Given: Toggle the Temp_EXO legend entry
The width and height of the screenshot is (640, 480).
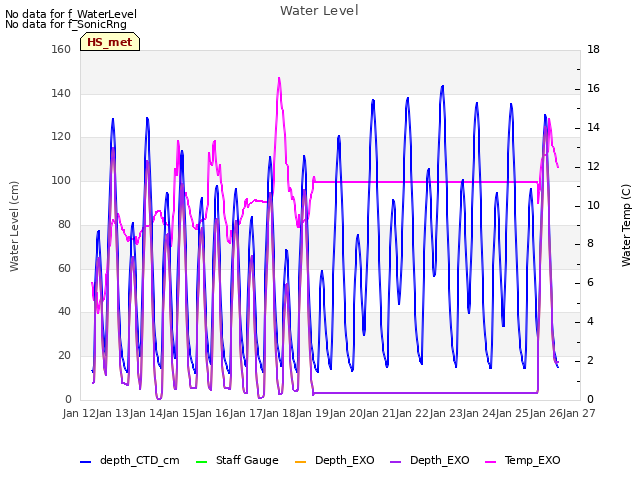Looking at the screenshot, I should point(522,460).
